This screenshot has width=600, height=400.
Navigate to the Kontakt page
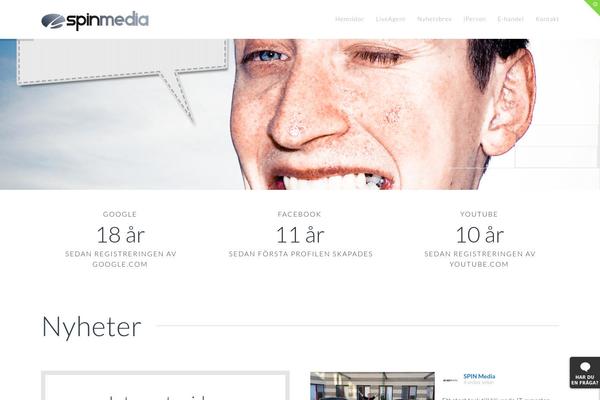(547, 19)
